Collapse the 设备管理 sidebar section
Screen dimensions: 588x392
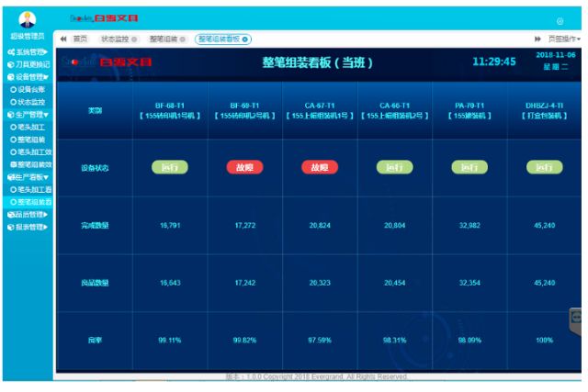[x=28, y=77]
